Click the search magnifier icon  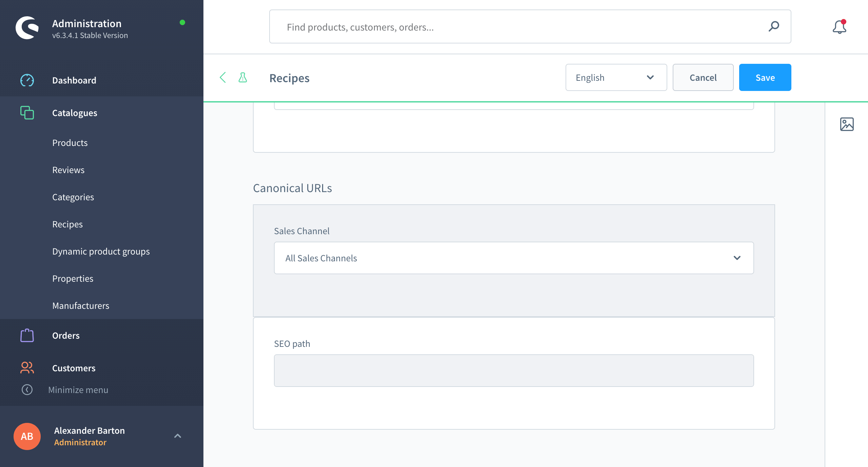coord(774,26)
